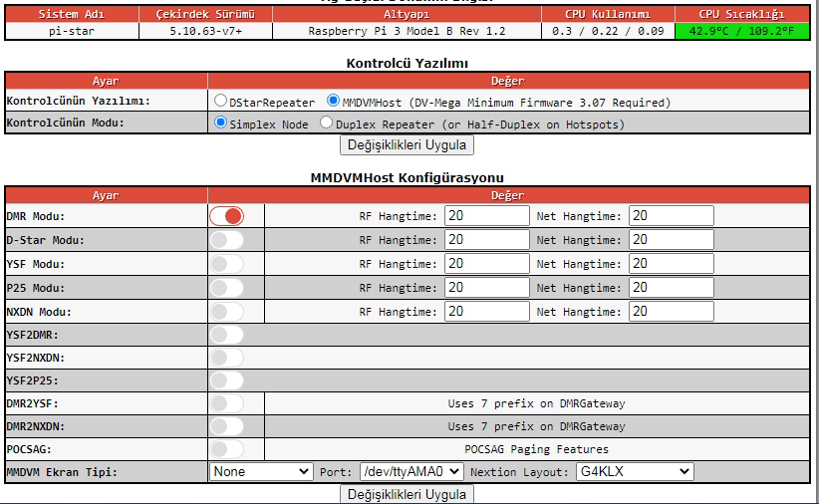Click NXDN Modu Net Hangtime field
The height and width of the screenshot is (504, 819).
pyautogui.click(x=671, y=312)
